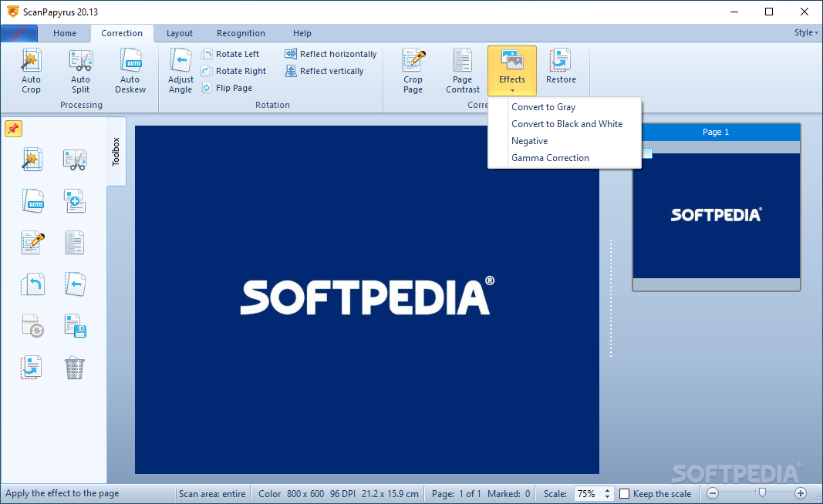Select the Correction tab

click(x=122, y=33)
